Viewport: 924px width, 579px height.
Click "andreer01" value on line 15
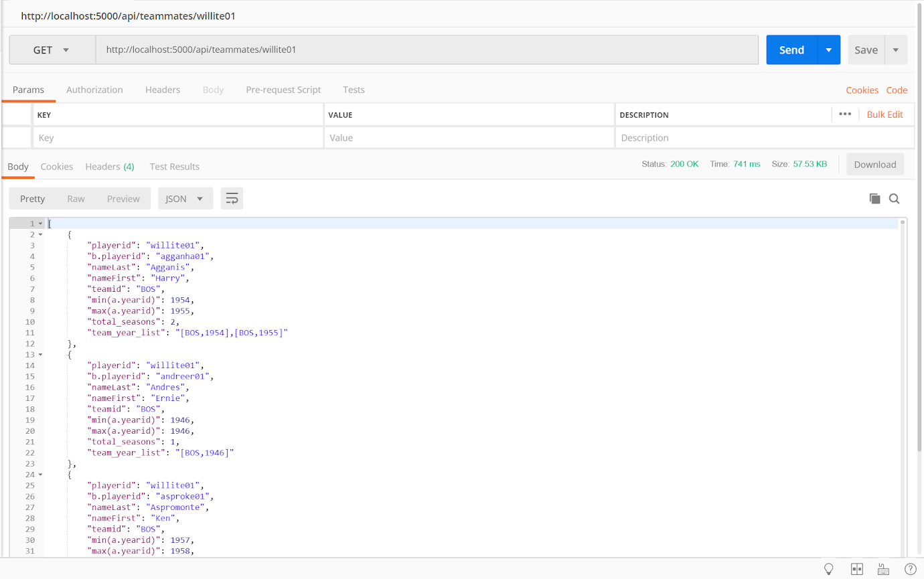[x=184, y=376]
